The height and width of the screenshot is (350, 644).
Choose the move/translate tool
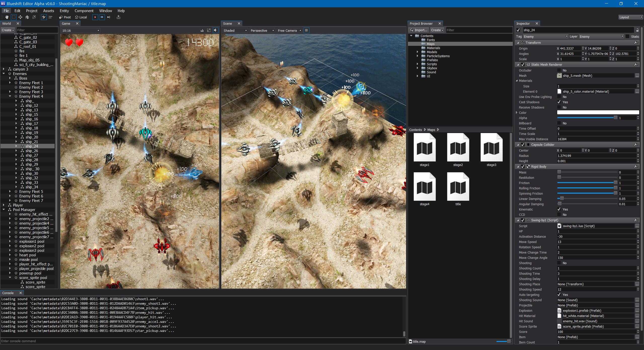(x=20, y=17)
